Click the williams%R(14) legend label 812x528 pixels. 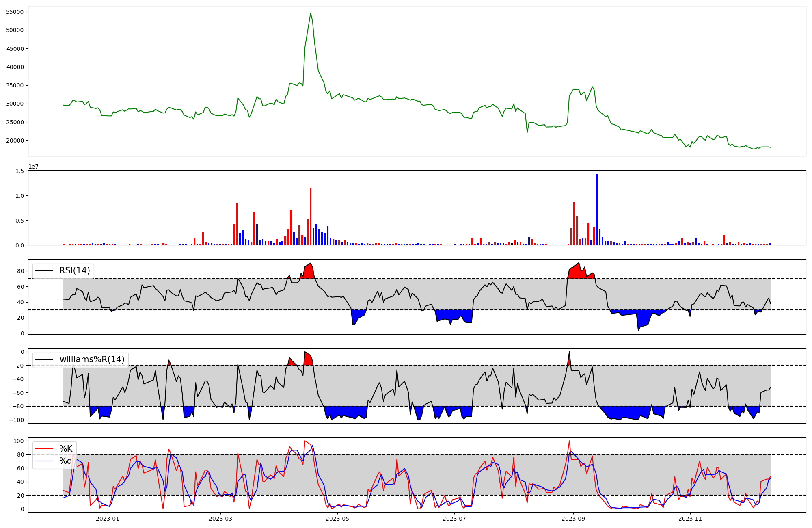92,359
